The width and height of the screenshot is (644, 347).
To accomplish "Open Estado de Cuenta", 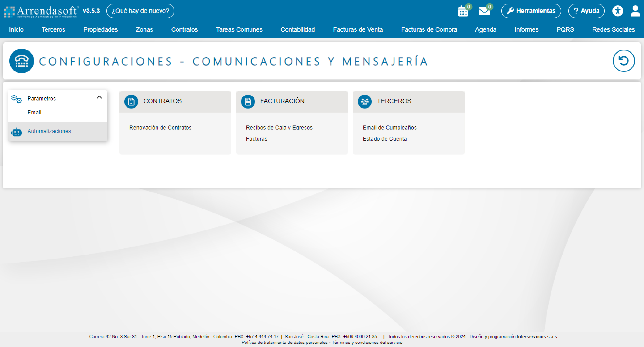I will coord(384,139).
